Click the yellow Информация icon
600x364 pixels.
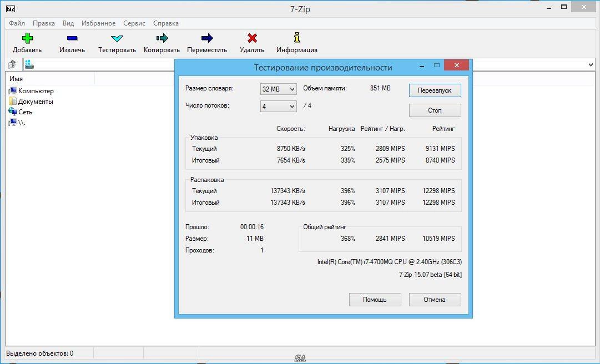[x=297, y=38]
